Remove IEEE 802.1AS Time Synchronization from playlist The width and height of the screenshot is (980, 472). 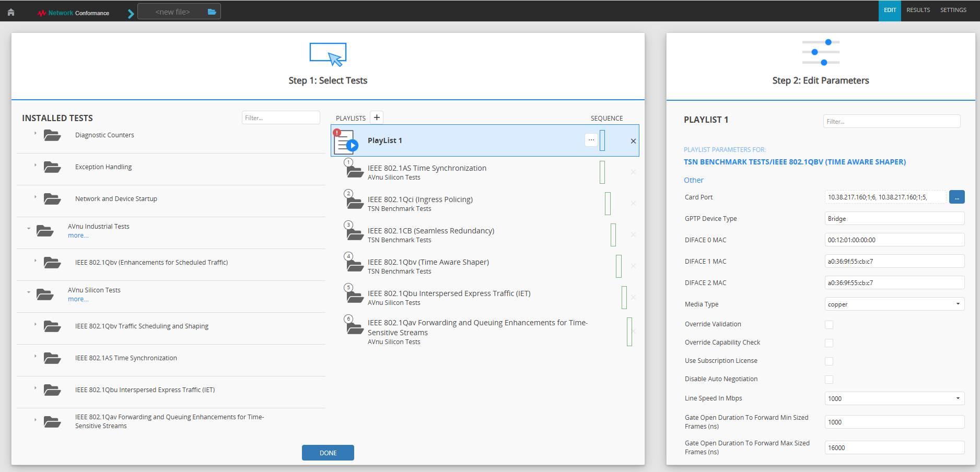click(633, 172)
